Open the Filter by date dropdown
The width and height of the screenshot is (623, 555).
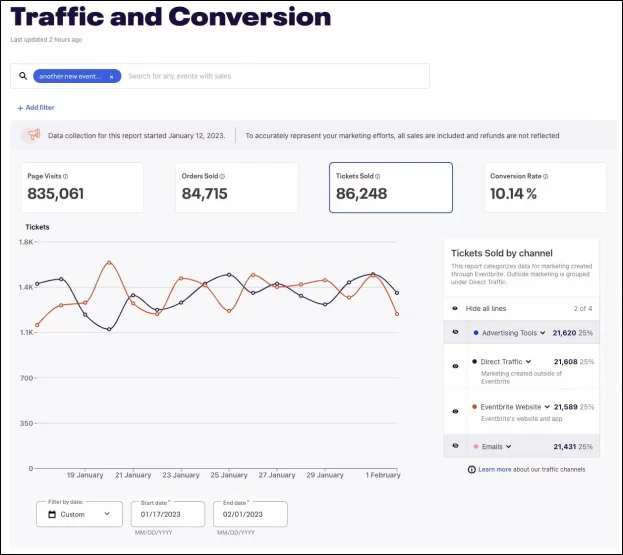(x=80, y=514)
